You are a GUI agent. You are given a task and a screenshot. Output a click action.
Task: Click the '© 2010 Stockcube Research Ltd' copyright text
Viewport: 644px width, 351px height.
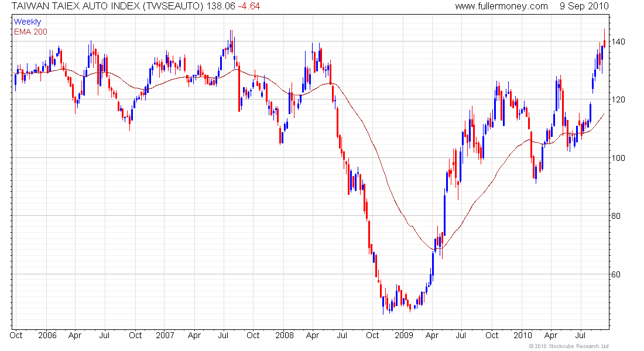click(568, 346)
